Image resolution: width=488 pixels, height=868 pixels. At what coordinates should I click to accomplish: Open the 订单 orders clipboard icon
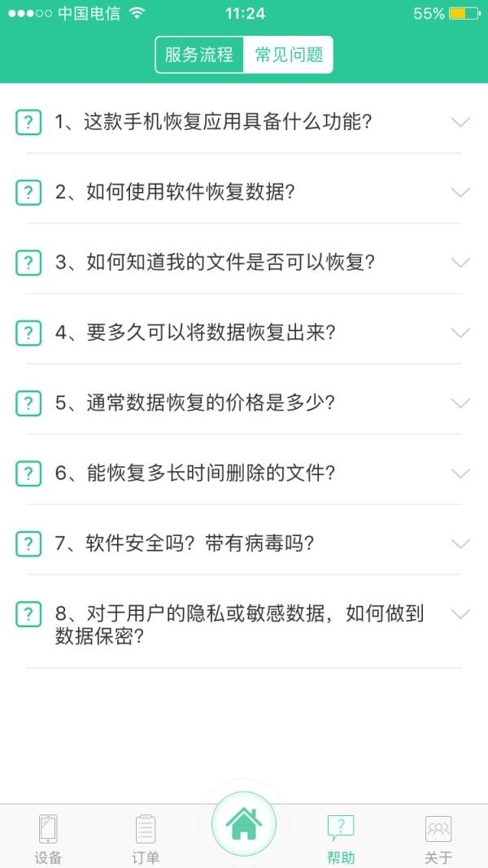(x=146, y=829)
